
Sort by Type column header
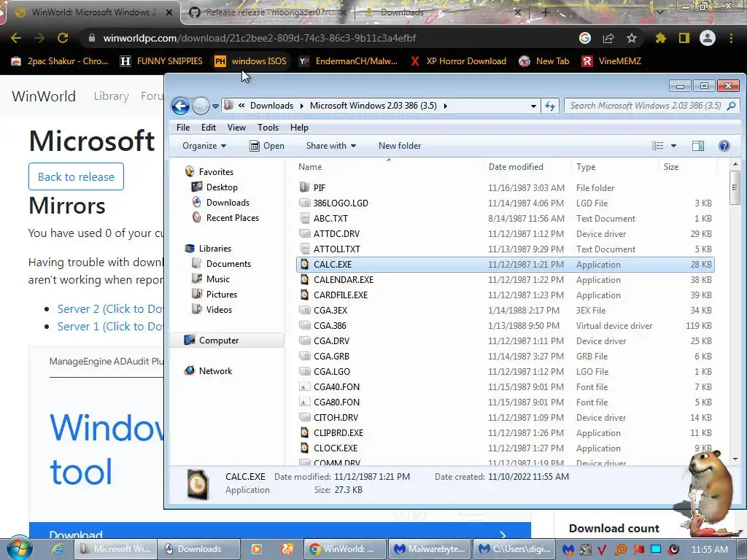(x=586, y=167)
